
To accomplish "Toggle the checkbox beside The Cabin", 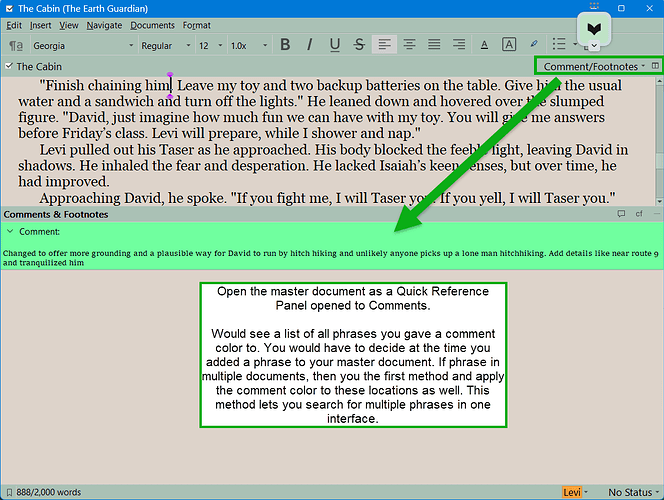I will point(10,67).
